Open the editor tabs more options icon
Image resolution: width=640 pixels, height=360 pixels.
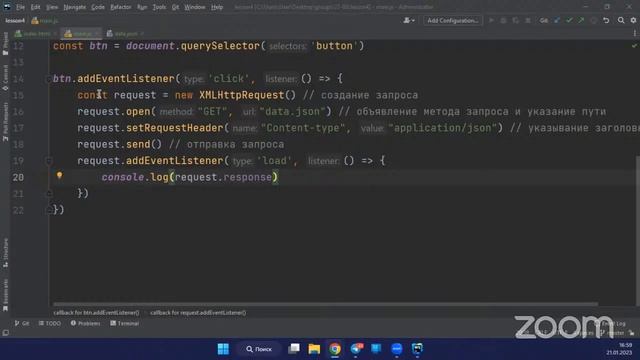[x=635, y=33]
